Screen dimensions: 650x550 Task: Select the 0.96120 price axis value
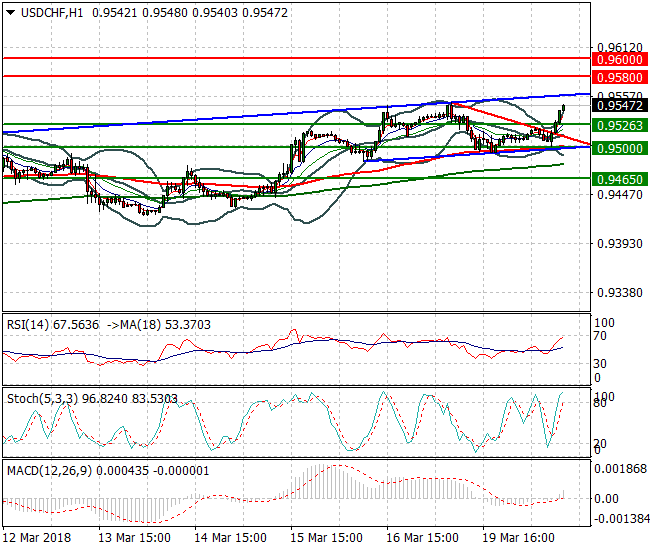tap(620, 47)
